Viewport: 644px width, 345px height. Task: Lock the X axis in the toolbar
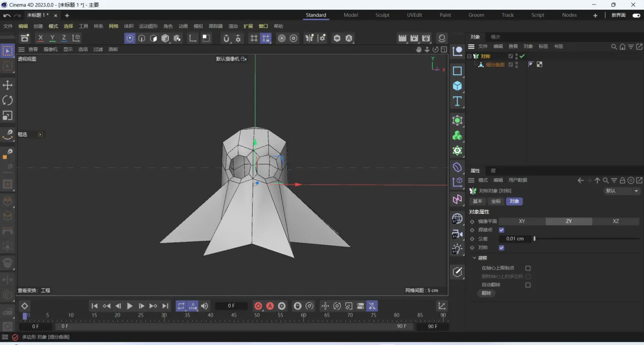[41, 38]
